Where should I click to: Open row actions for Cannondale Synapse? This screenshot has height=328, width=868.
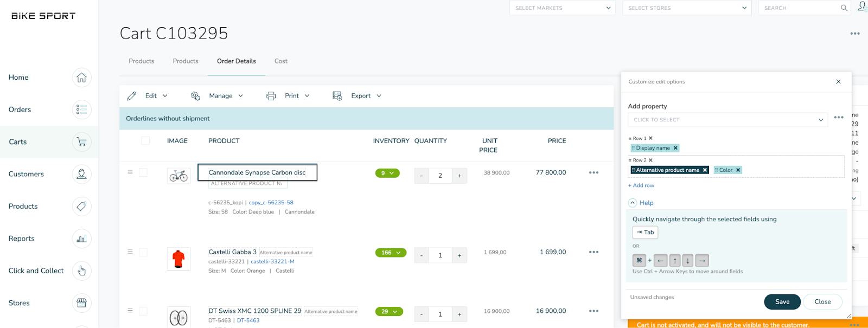pos(594,172)
